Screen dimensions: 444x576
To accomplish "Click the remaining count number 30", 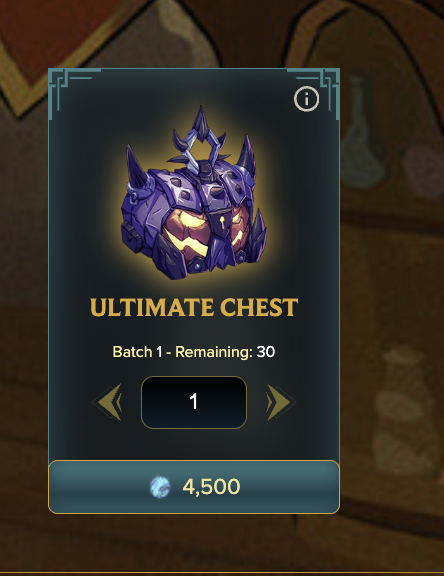I will click(x=266, y=352).
